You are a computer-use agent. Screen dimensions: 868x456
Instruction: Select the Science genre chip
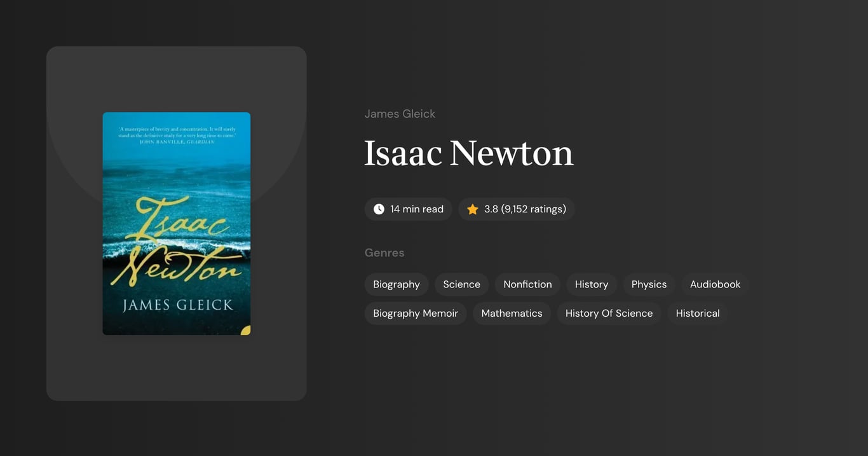(461, 284)
